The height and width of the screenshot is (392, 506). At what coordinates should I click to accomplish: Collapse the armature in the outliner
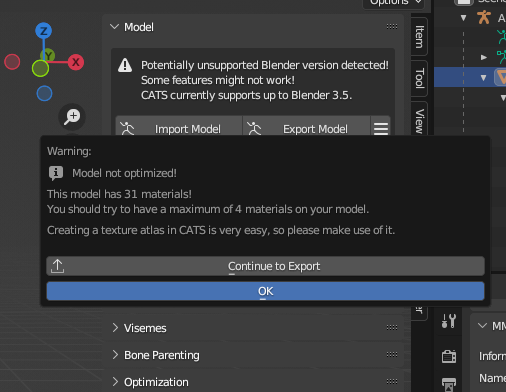(463, 18)
